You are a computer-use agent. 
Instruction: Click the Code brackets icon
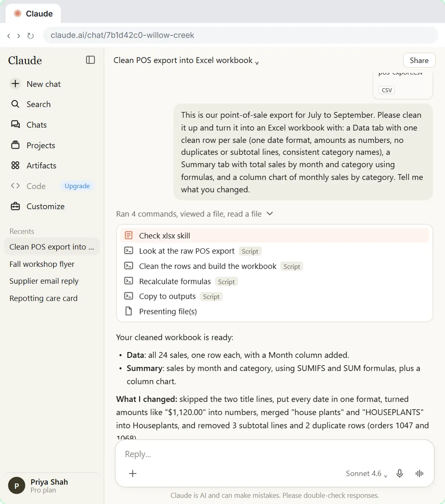15,186
